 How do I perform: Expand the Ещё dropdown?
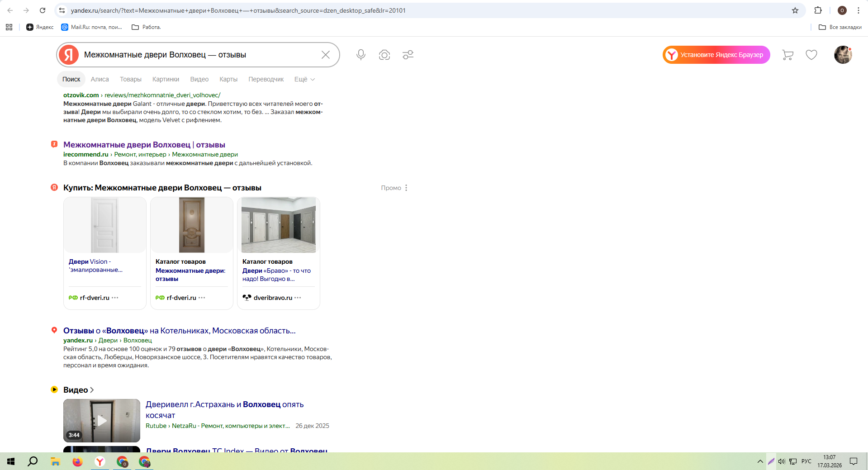click(304, 79)
